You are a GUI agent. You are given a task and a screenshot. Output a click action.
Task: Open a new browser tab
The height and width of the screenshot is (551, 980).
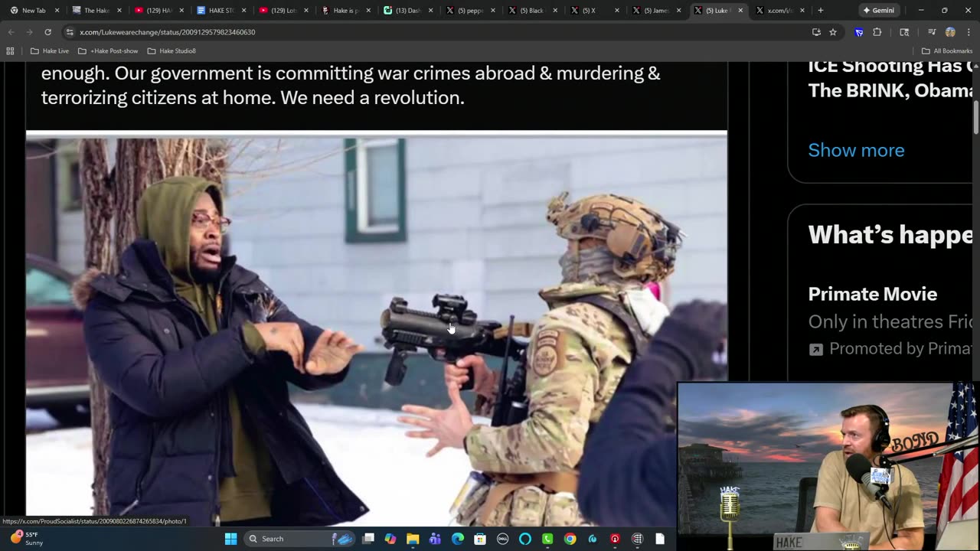[x=821, y=11]
